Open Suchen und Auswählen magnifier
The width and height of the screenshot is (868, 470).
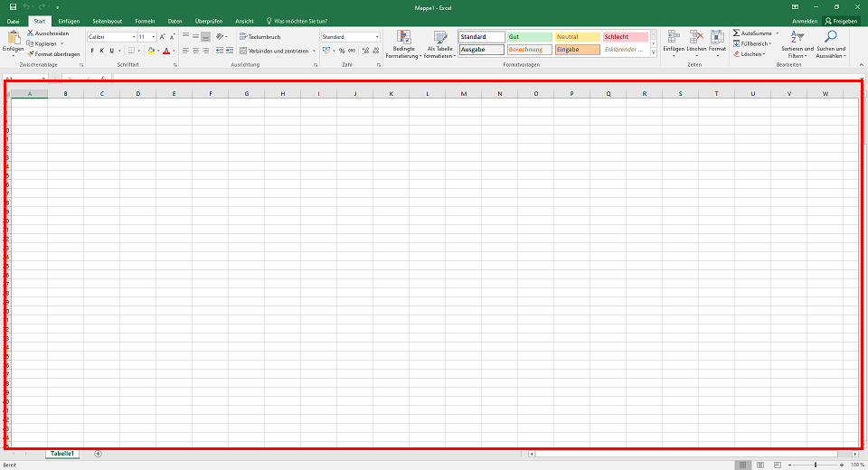coord(830,44)
